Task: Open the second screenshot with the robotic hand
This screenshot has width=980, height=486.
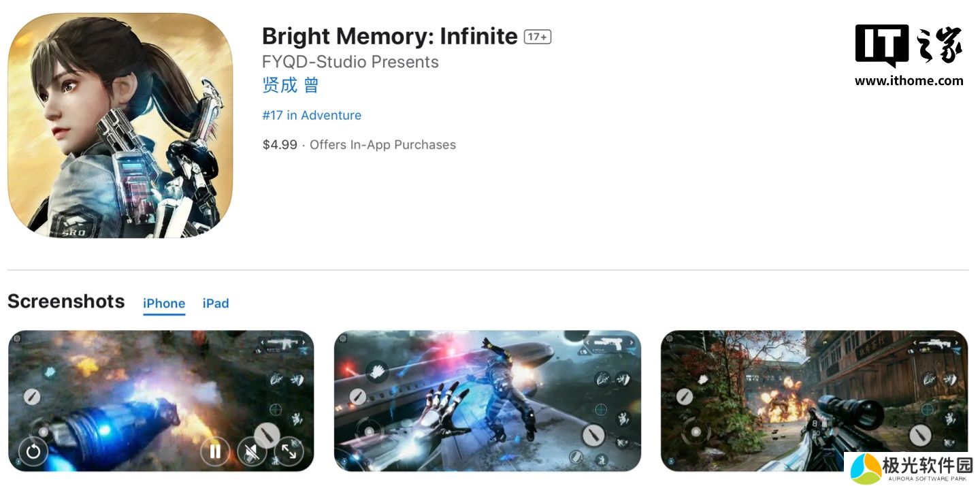Action: pos(487,401)
